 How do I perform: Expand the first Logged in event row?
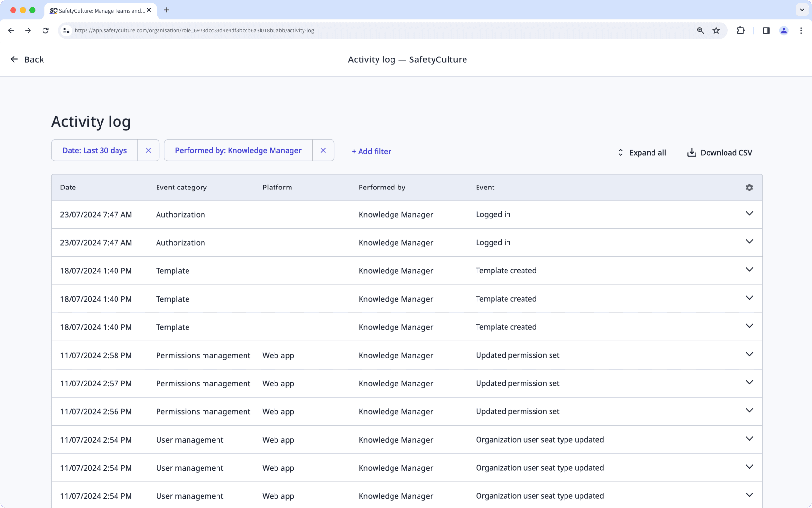[750, 213]
